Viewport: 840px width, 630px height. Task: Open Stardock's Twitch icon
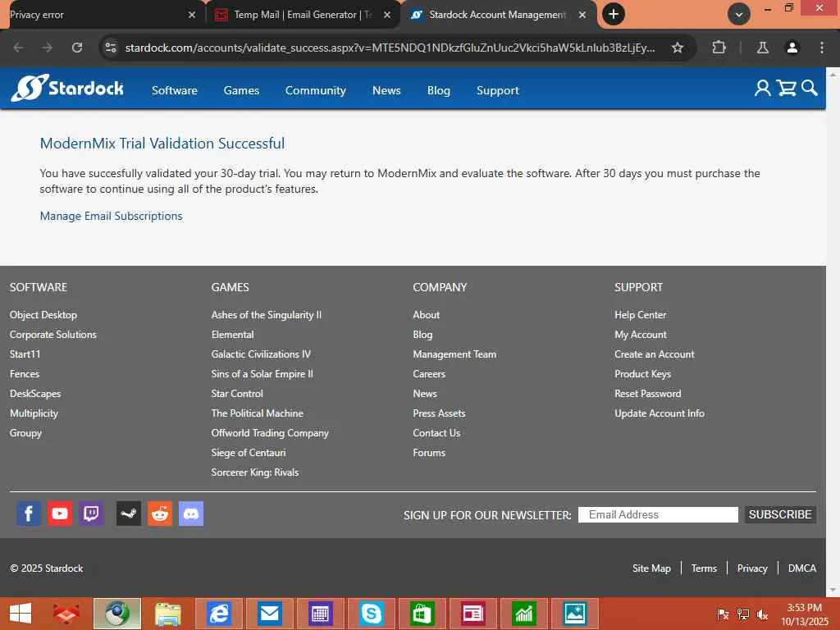pos(91,514)
